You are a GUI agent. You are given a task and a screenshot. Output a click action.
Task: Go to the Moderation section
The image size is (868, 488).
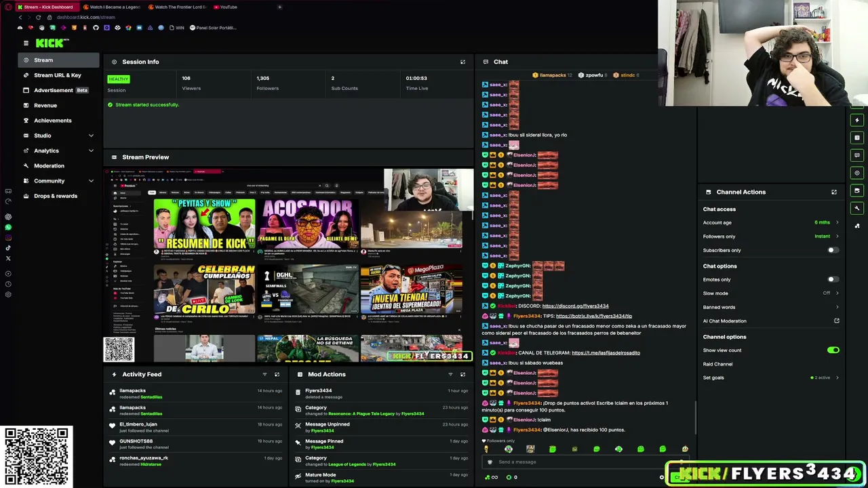[x=59, y=165]
